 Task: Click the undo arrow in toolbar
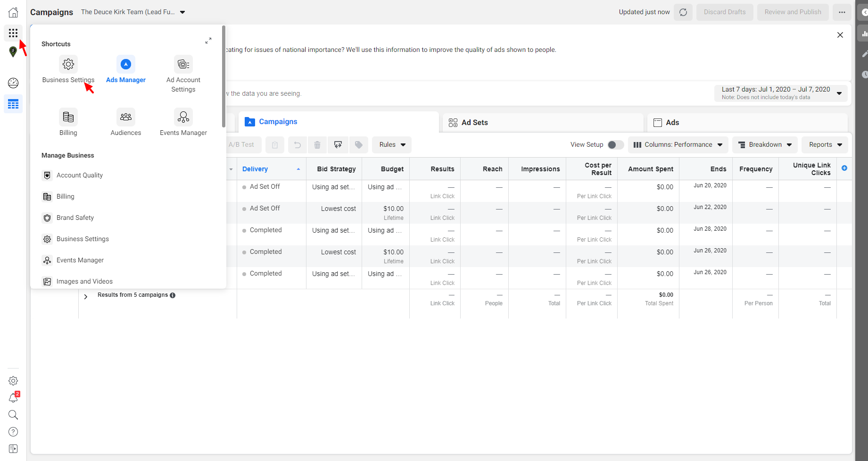(x=298, y=145)
